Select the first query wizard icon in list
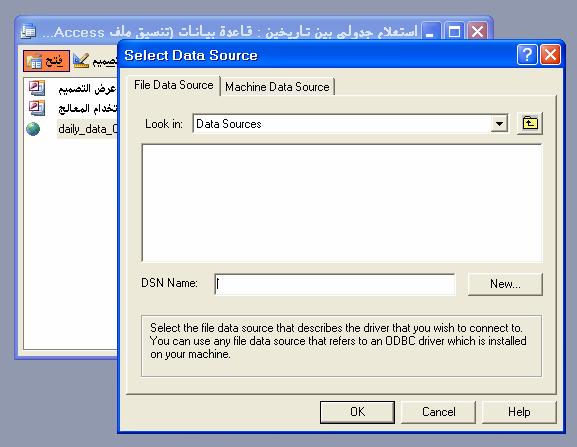 (x=37, y=88)
